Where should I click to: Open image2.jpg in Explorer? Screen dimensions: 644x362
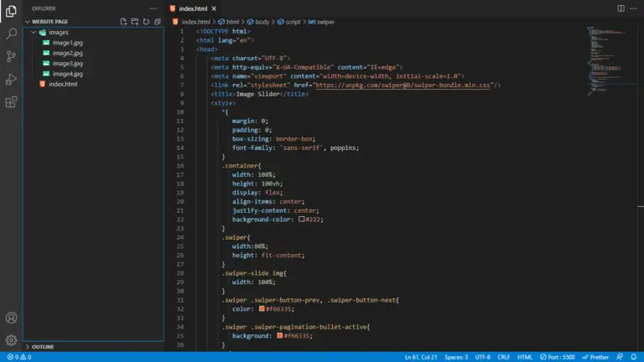[x=67, y=53]
